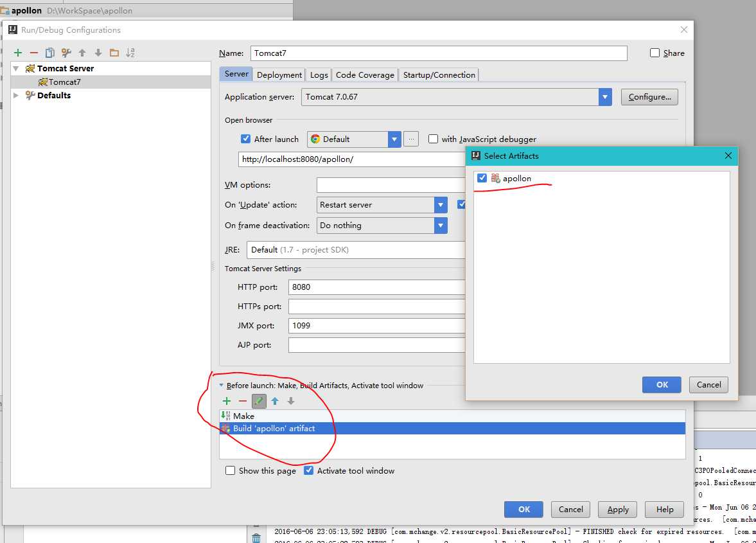This screenshot has height=543, width=756.
Task: Click the apollon artifact icon
Action: (496, 178)
